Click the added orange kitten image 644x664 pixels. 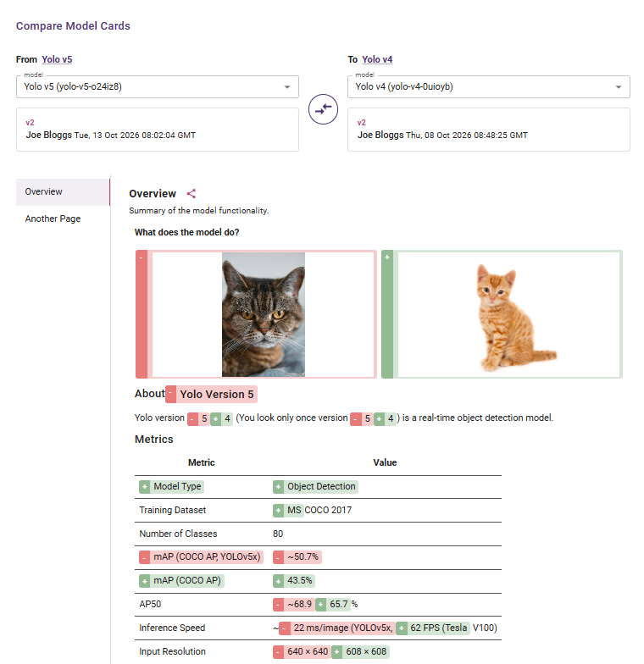click(516, 318)
